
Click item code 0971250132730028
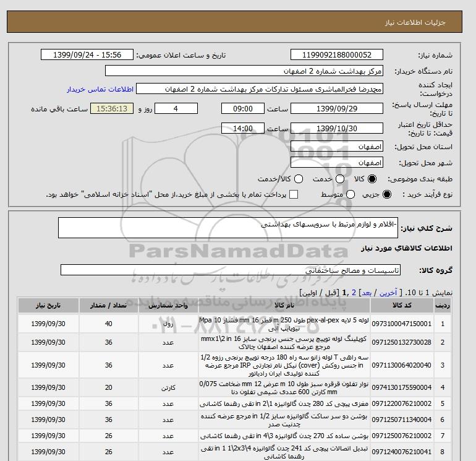402,342
